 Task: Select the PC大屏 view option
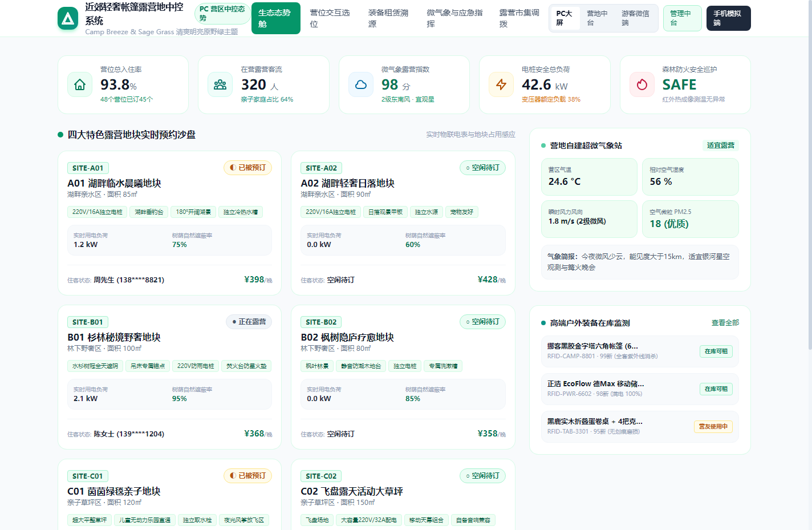565,18
